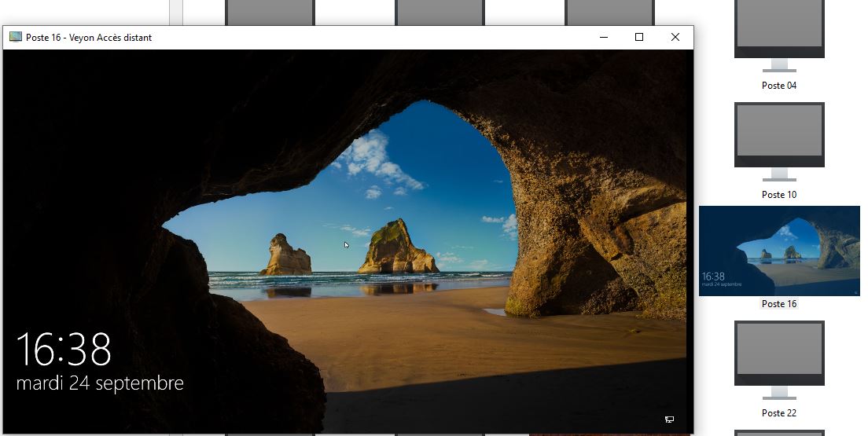Click the Poste 16 label under thumbnail

(x=779, y=304)
